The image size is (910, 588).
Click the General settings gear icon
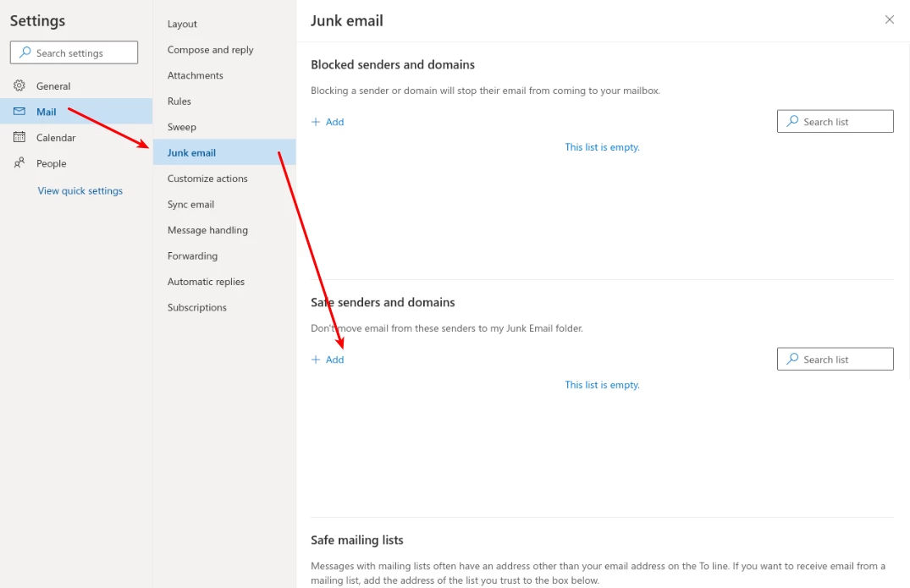coord(19,85)
